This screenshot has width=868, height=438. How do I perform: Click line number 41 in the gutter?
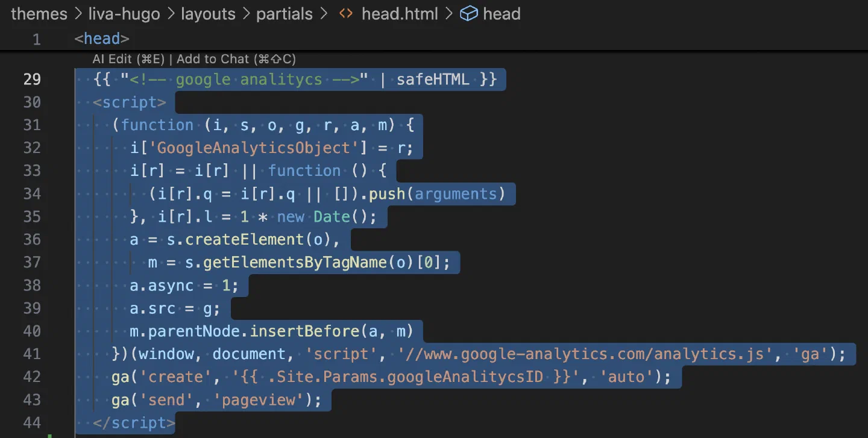pyautogui.click(x=32, y=354)
